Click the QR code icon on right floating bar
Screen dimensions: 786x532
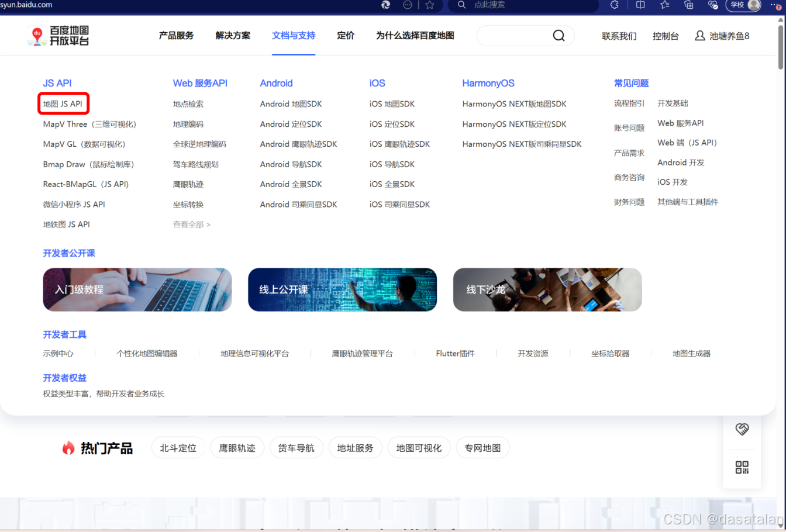(742, 467)
